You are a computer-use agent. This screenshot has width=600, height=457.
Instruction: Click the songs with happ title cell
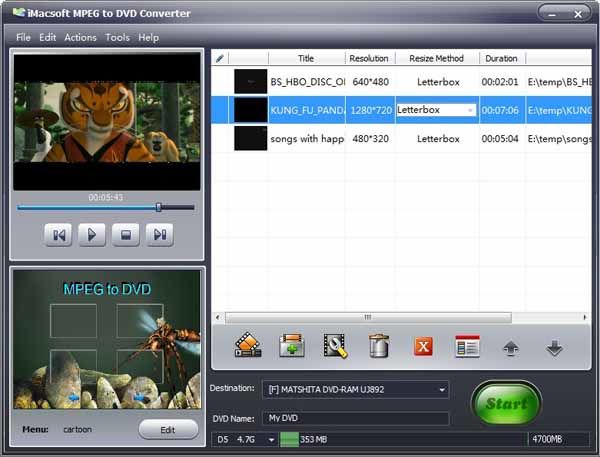(x=307, y=139)
